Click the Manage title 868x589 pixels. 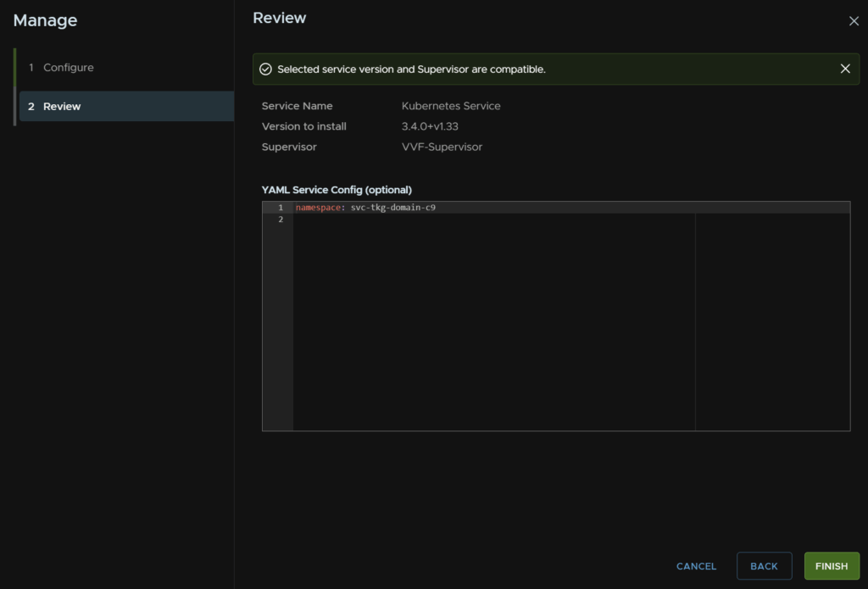45,20
